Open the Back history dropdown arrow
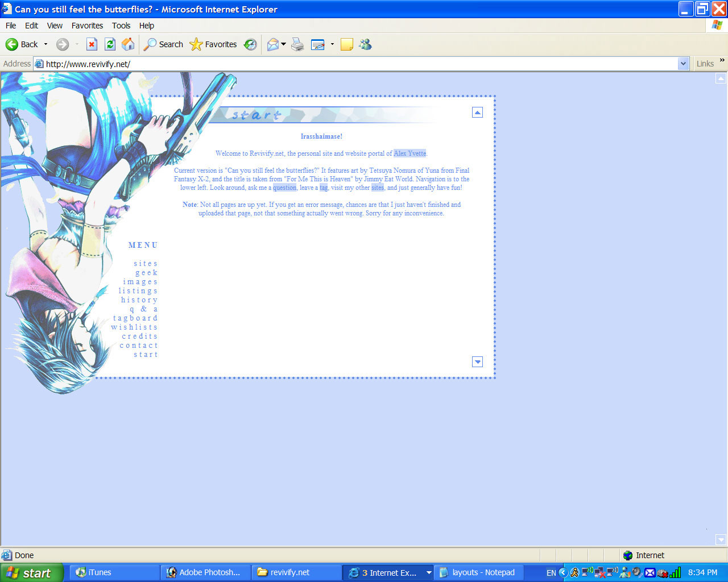Viewport: 728px width, 582px height. [46, 44]
